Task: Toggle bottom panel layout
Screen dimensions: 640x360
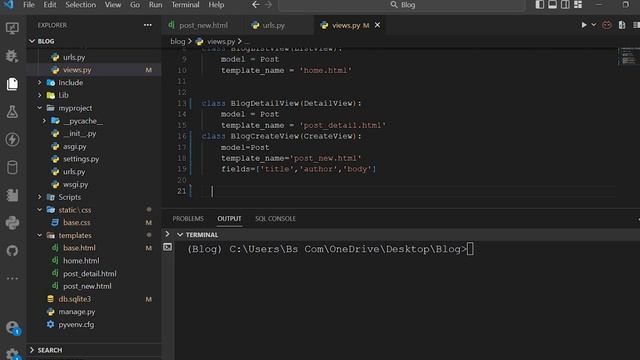Action: tap(552, 4)
